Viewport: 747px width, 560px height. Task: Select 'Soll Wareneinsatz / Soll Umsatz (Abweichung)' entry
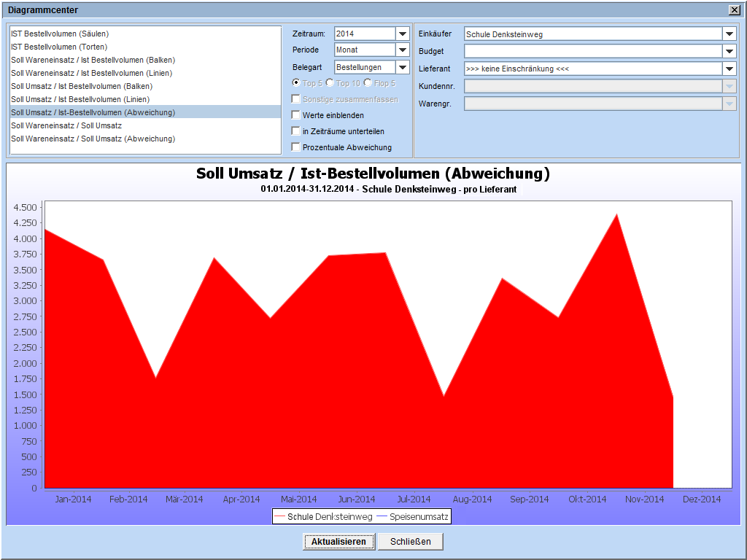coord(93,139)
